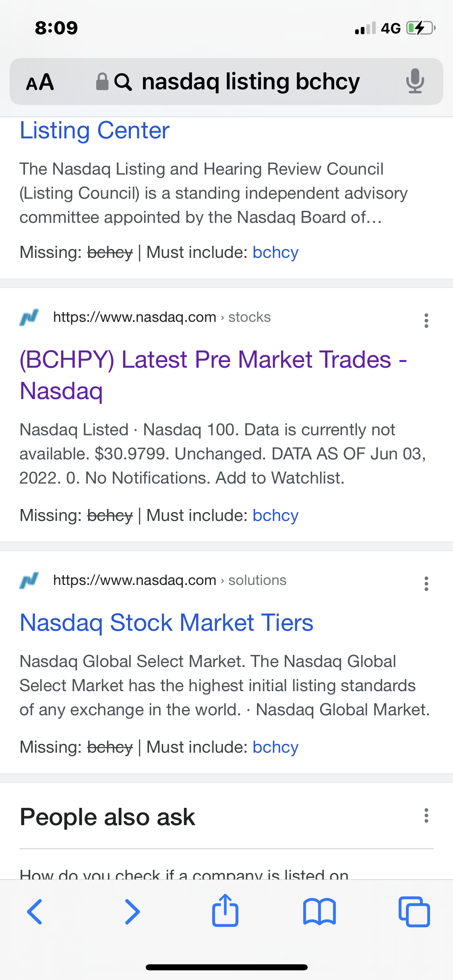Image resolution: width=453 pixels, height=980 pixels.
Task: Open the Share sheet icon
Action: [x=225, y=910]
